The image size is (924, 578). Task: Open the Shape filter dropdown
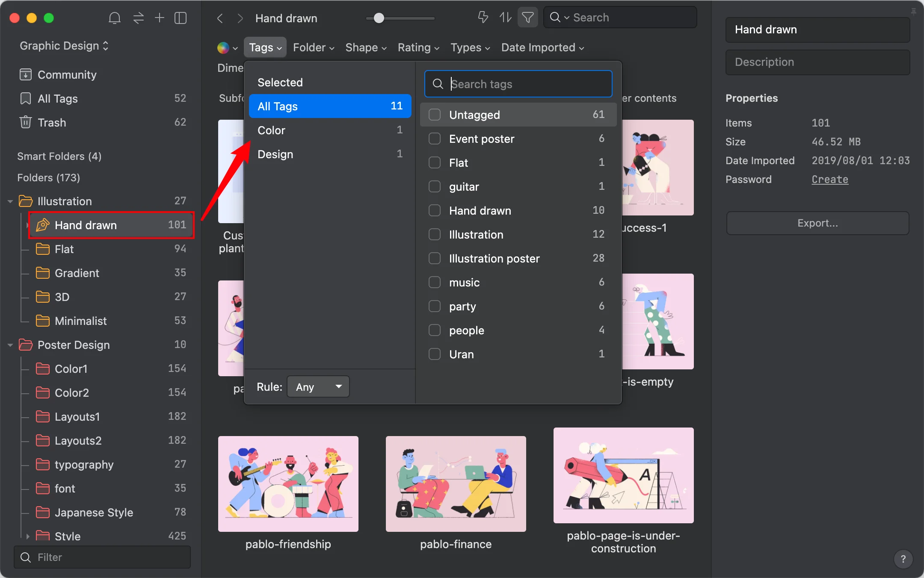[x=366, y=47]
